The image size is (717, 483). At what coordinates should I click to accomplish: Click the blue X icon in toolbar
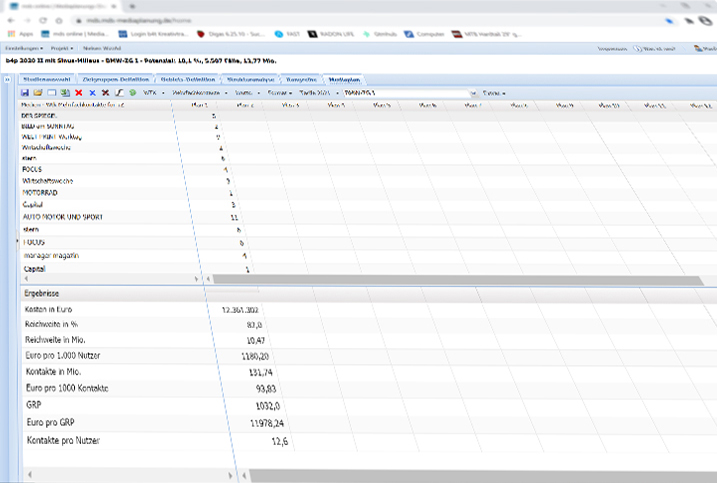[92, 93]
